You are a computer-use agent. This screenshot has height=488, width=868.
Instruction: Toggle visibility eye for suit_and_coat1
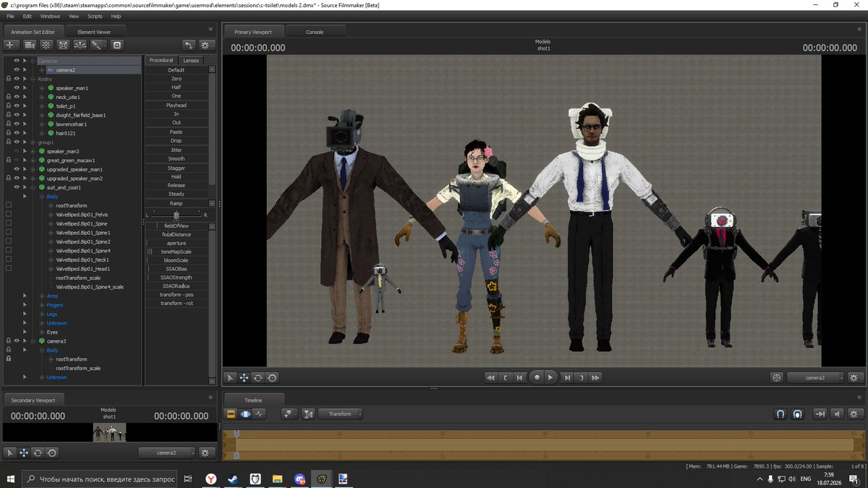17,187
